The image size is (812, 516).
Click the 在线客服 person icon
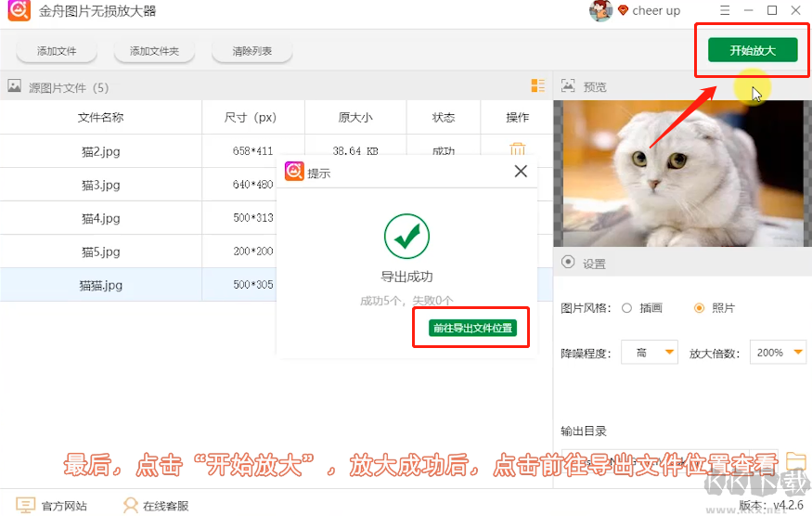[x=131, y=505]
